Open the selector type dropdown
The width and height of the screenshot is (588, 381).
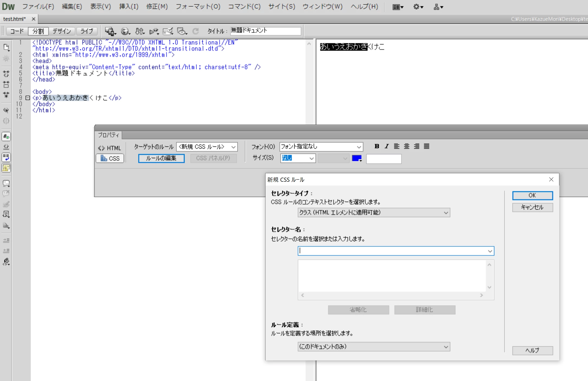click(374, 213)
